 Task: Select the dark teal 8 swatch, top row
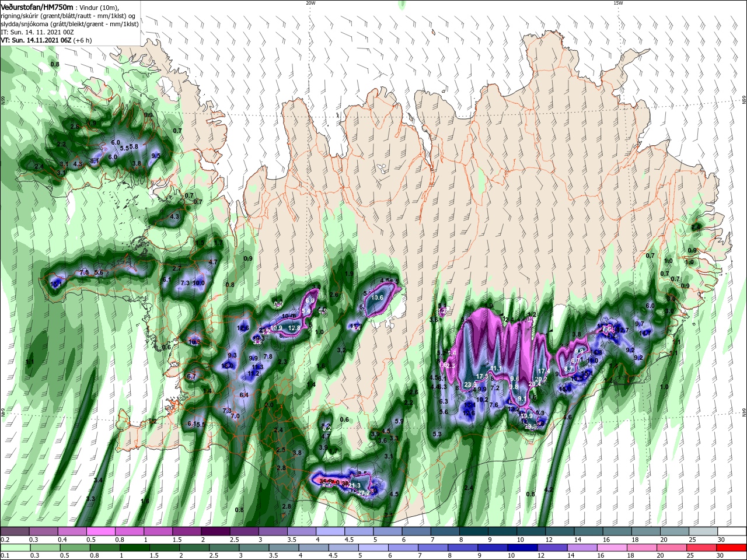tap(473, 531)
